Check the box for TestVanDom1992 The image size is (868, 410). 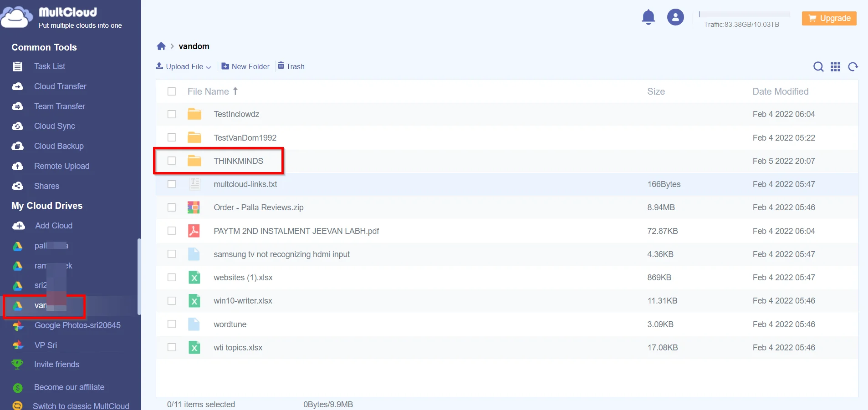tap(172, 137)
